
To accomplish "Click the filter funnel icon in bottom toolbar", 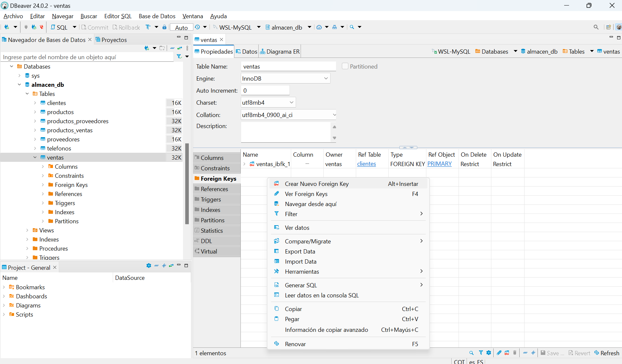I will click(481, 353).
